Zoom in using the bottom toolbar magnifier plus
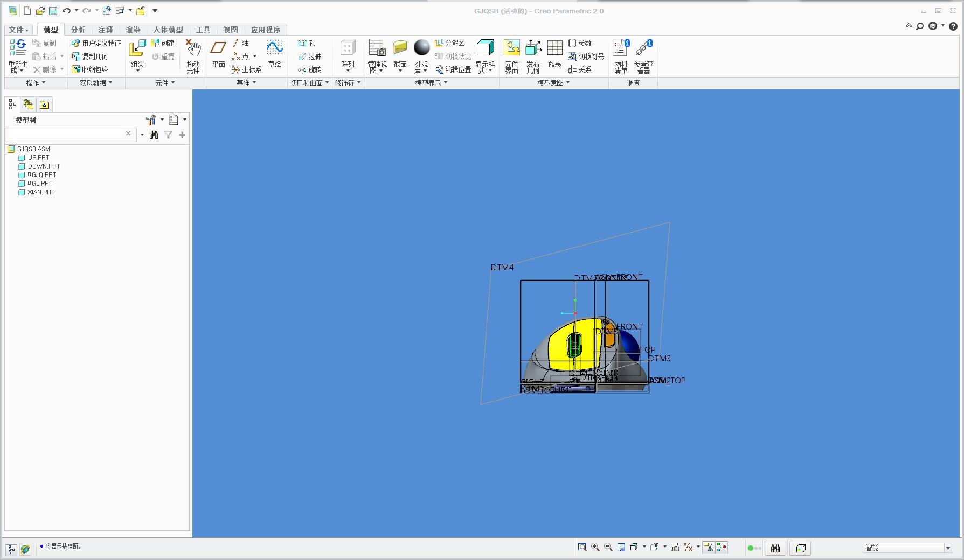 click(595, 547)
